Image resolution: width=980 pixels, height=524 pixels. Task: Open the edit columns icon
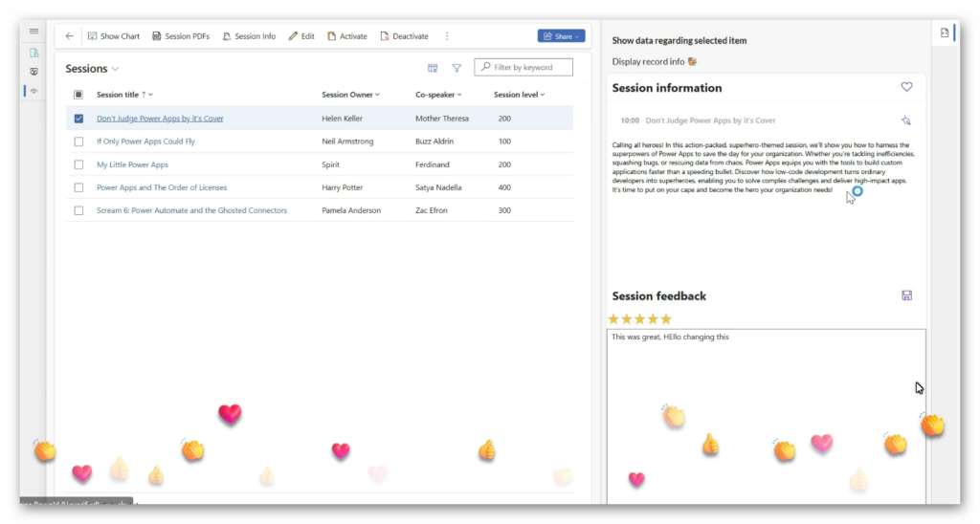[433, 68]
